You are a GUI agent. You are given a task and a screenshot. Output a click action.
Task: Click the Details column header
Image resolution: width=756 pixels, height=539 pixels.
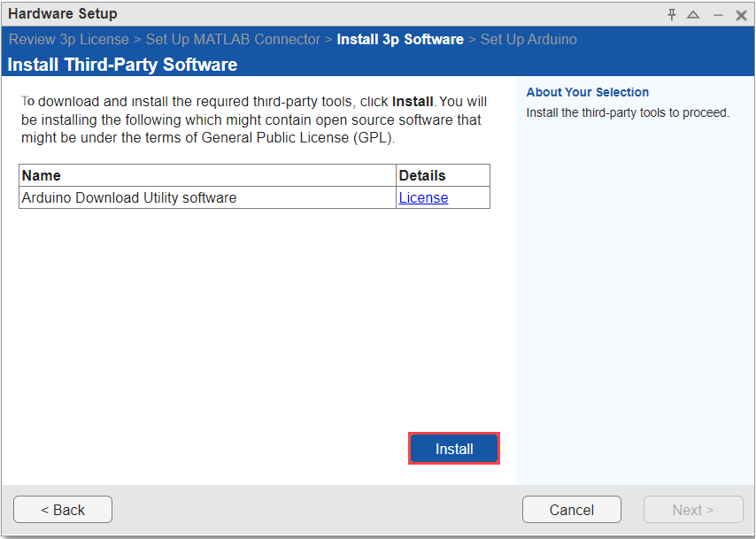pyautogui.click(x=422, y=175)
